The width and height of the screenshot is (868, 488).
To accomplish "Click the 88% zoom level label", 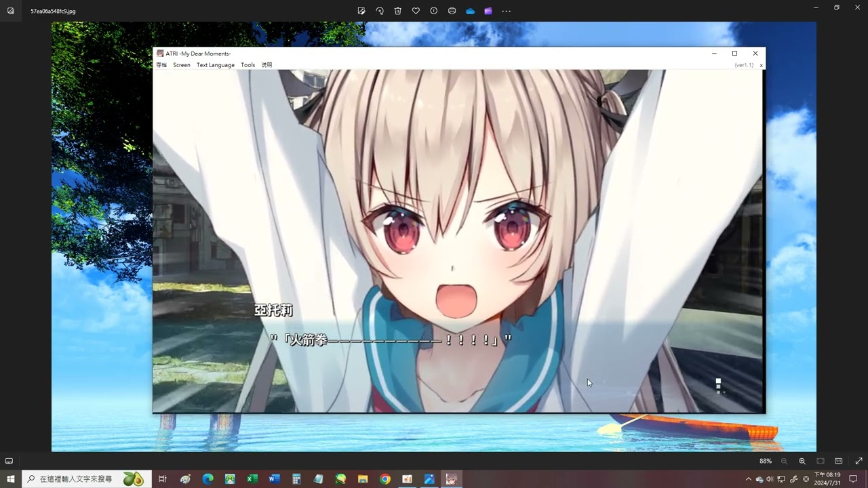I will click(x=765, y=461).
